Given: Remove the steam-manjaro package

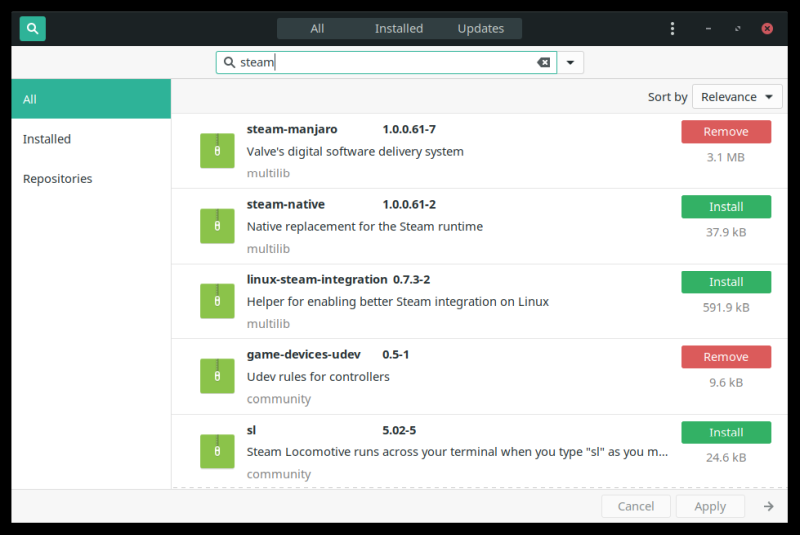Looking at the screenshot, I should pos(726,132).
